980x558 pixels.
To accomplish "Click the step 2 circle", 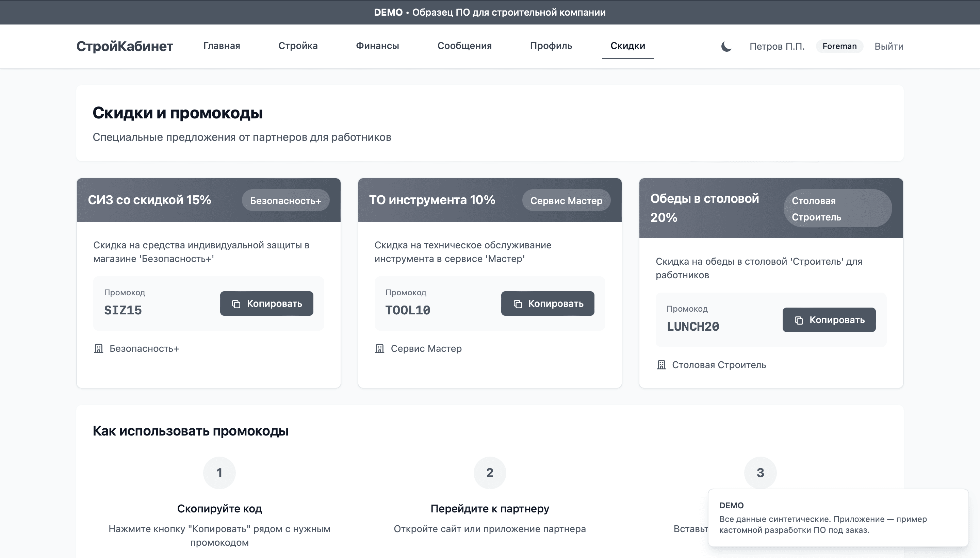I will 489,473.
